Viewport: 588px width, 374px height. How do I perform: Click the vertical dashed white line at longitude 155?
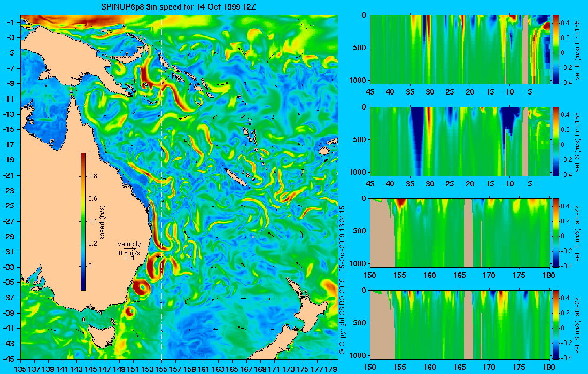point(161,187)
